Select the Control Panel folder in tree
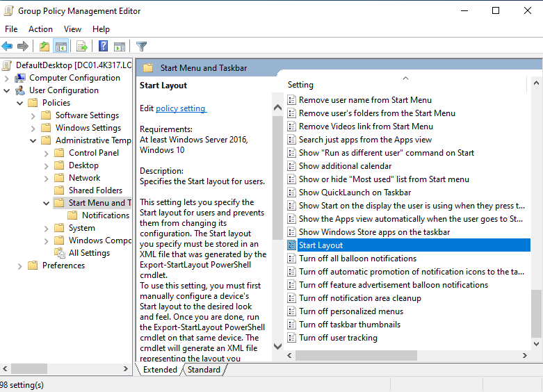Image resolution: width=543 pixels, height=392 pixels. point(94,153)
